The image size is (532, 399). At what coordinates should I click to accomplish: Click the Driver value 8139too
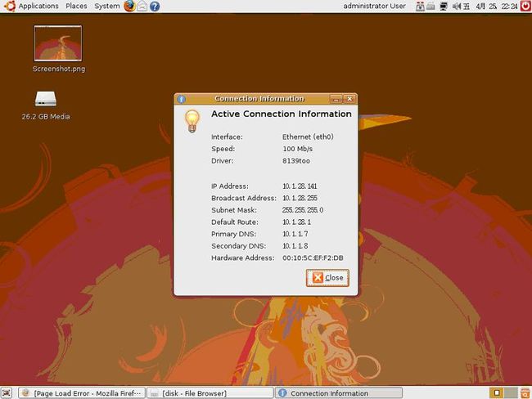(295, 161)
